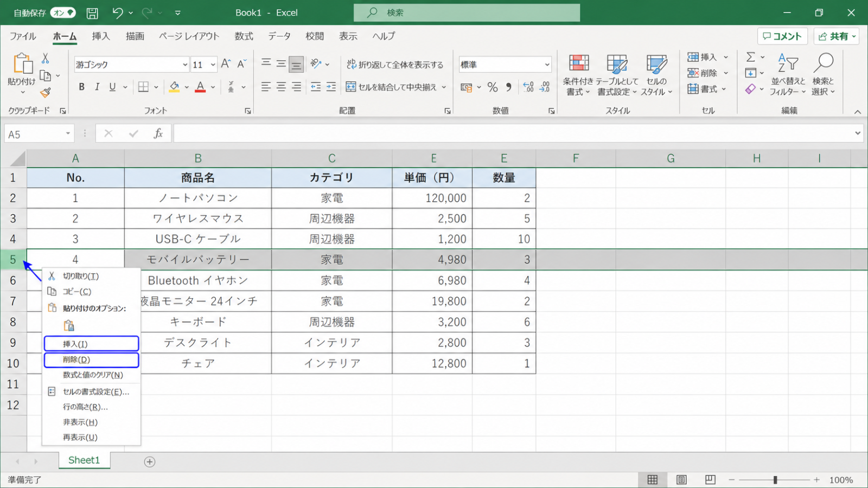Choose Insert from context menu
The width and height of the screenshot is (868, 488).
point(91,344)
